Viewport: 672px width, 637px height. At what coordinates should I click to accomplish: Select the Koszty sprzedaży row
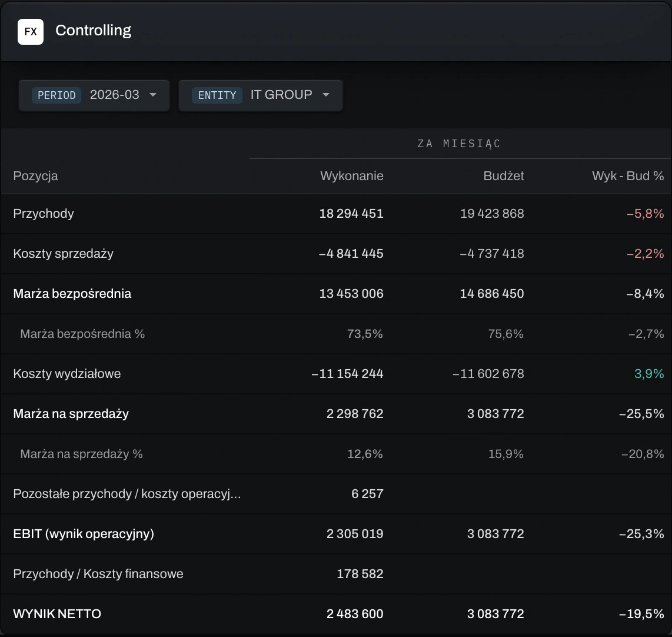pyautogui.click(x=336, y=254)
